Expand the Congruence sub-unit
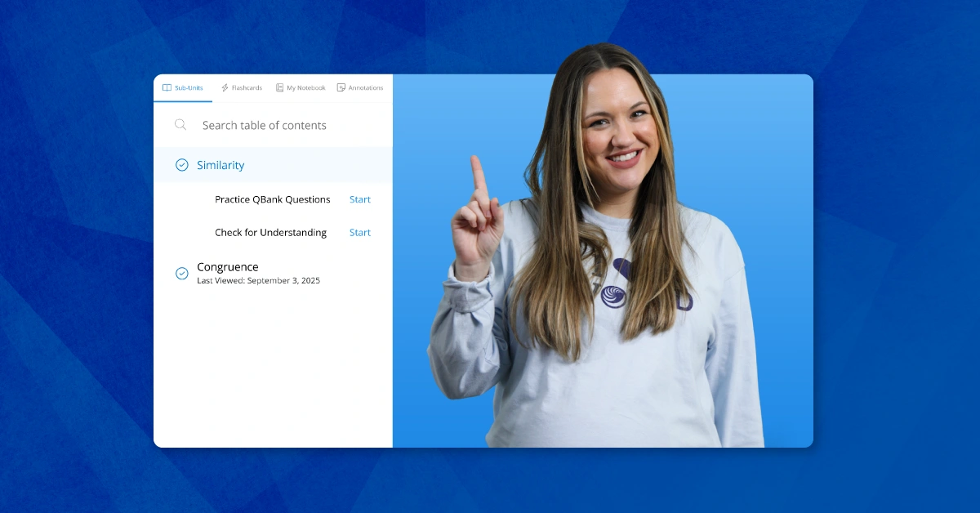Screen dimensions: 980x513 click(228, 267)
